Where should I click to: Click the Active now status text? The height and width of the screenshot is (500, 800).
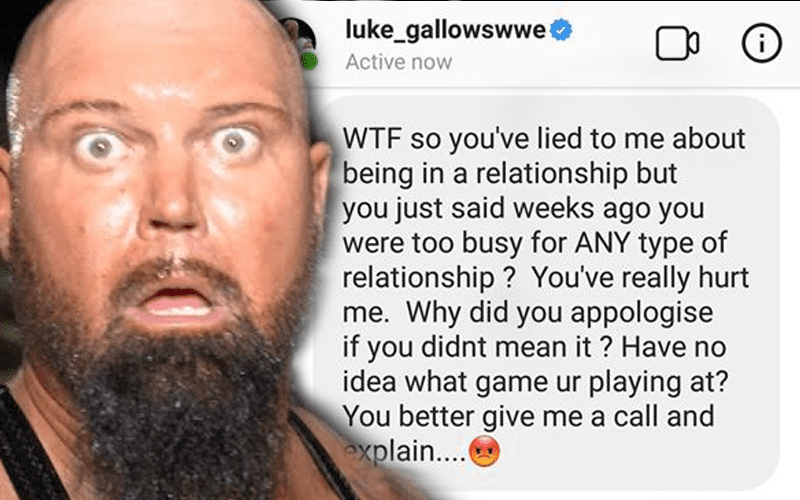[x=398, y=62]
